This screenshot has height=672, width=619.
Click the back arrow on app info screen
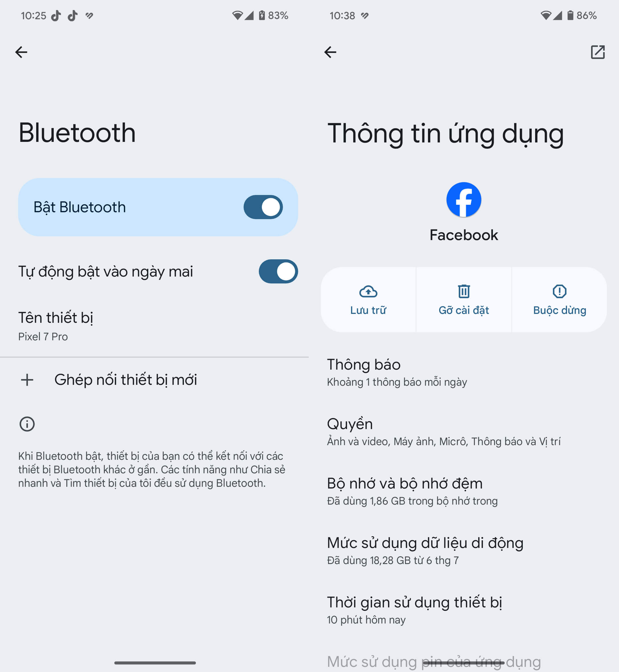[331, 52]
